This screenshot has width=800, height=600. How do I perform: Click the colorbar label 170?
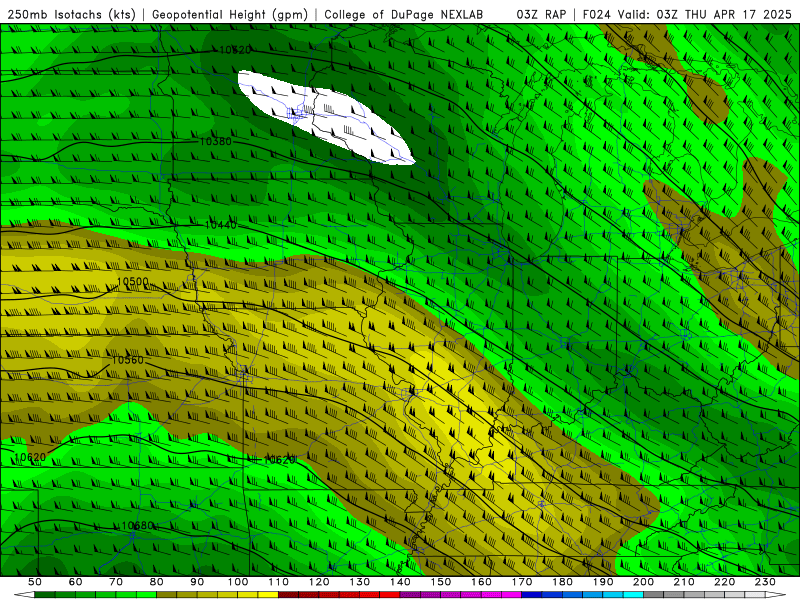(522, 582)
